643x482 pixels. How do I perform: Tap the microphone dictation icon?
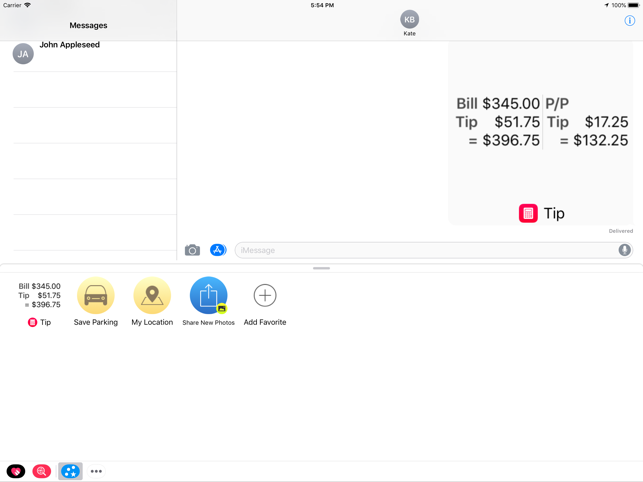[x=624, y=250]
